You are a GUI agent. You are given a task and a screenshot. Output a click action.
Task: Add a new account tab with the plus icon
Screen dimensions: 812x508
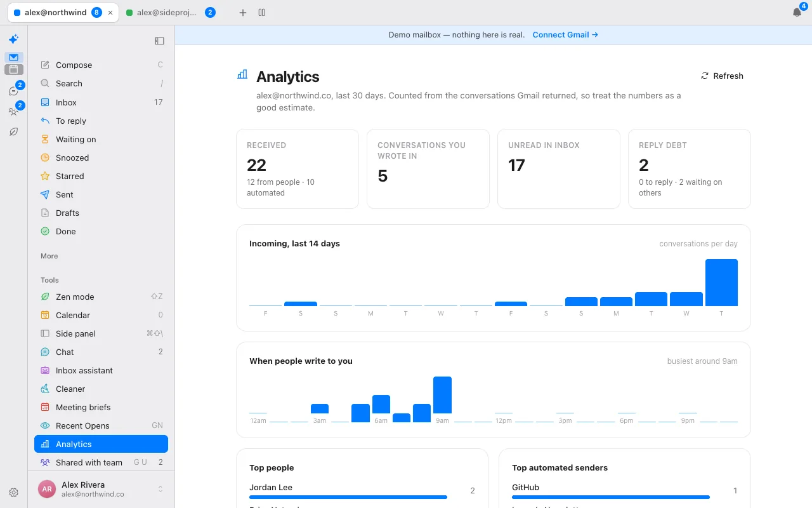[x=243, y=13]
